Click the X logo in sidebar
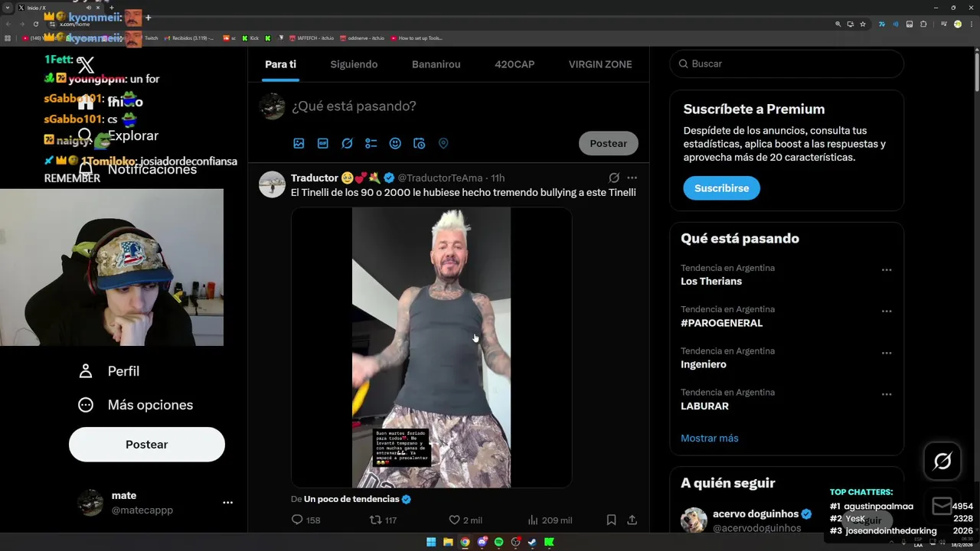 click(x=87, y=66)
